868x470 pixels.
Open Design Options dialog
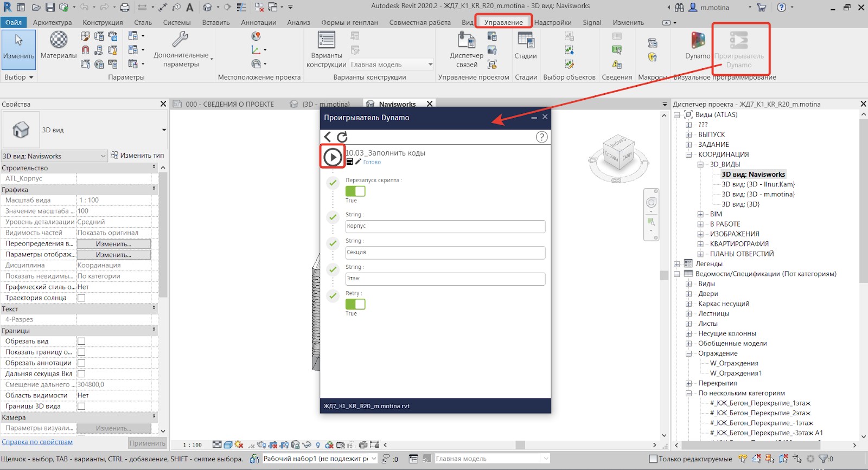[326, 49]
